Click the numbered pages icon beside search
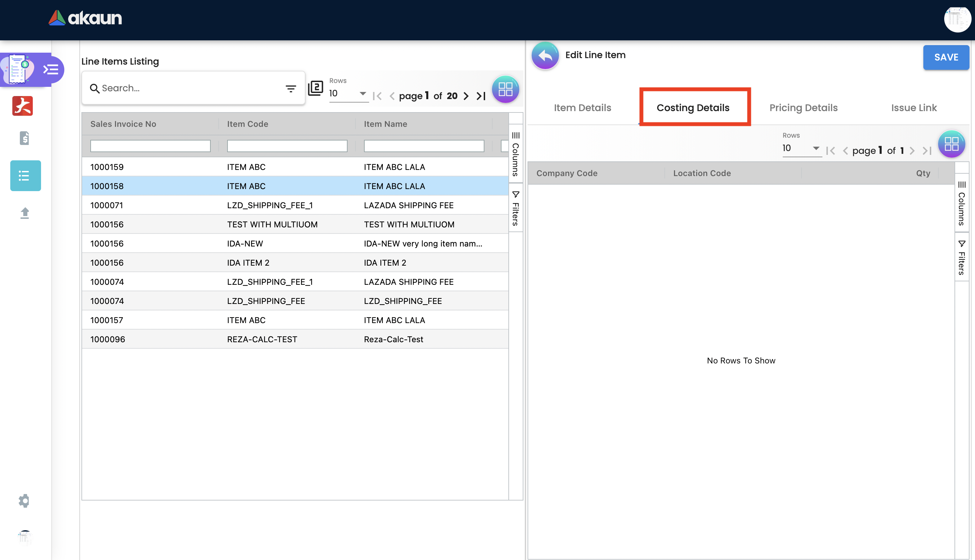Viewport: 975px width, 560px height. coord(315,88)
